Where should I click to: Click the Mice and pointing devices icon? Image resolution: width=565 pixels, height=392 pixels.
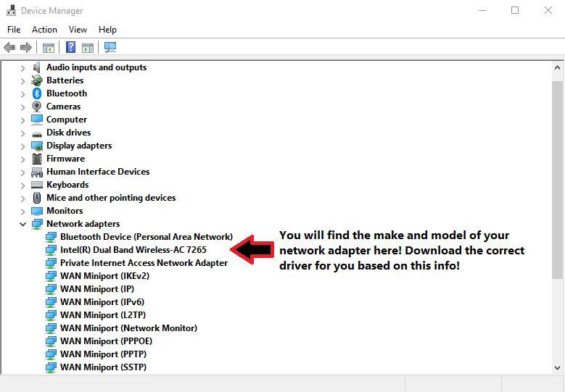(37, 198)
